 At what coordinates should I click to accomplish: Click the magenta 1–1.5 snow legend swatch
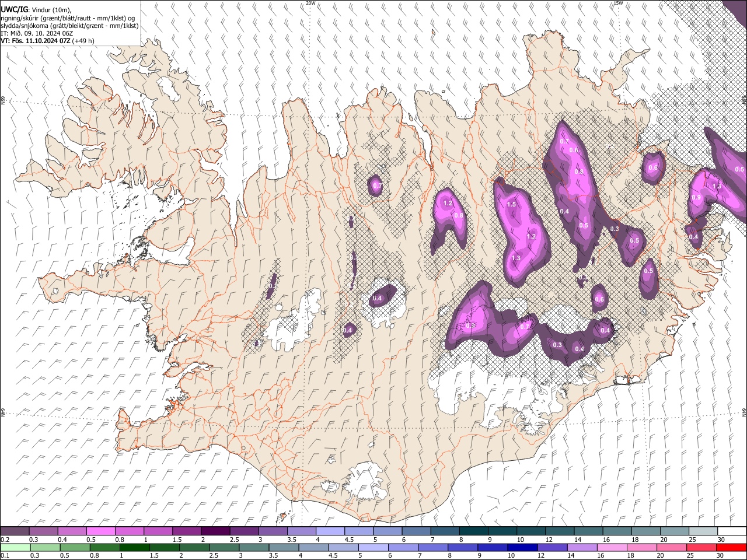(x=158, y=531)
